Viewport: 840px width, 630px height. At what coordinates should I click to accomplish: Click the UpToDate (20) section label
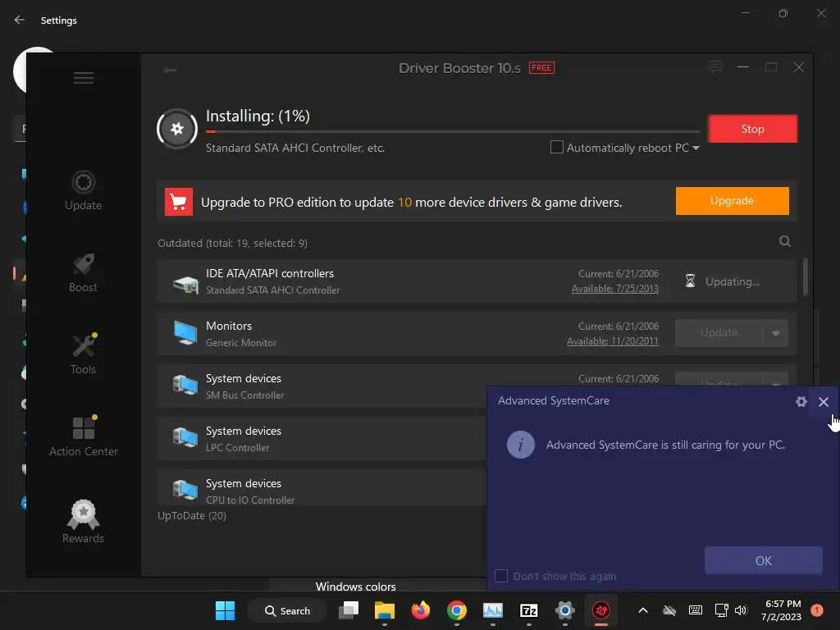tap(192, 515)
